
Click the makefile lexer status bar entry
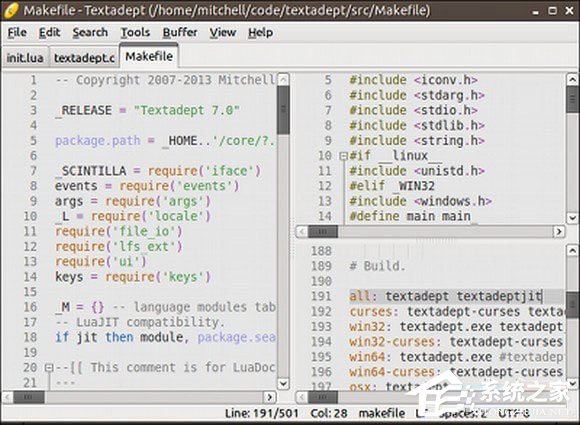click(382, 414)
